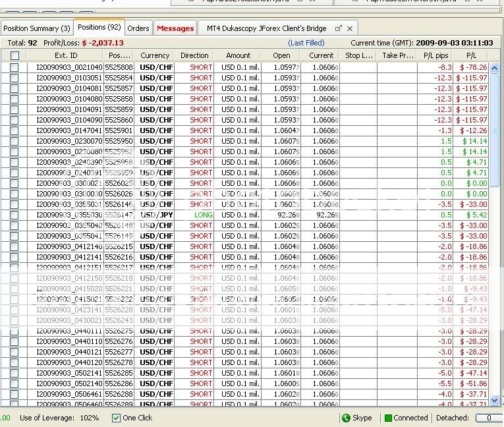Click the Pos. ID column header
The width and height of the screenshot is (504, 427).
(x=119, y=55)
